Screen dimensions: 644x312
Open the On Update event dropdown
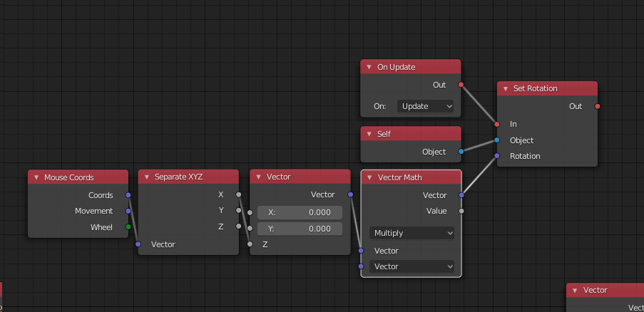(425, 106)
